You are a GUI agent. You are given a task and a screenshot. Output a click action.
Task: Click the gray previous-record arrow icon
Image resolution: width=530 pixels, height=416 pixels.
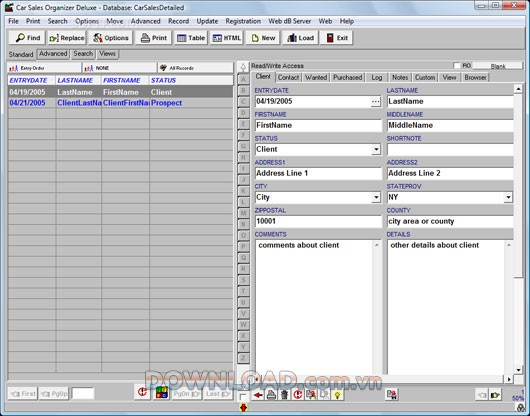[x=482, y=394]
